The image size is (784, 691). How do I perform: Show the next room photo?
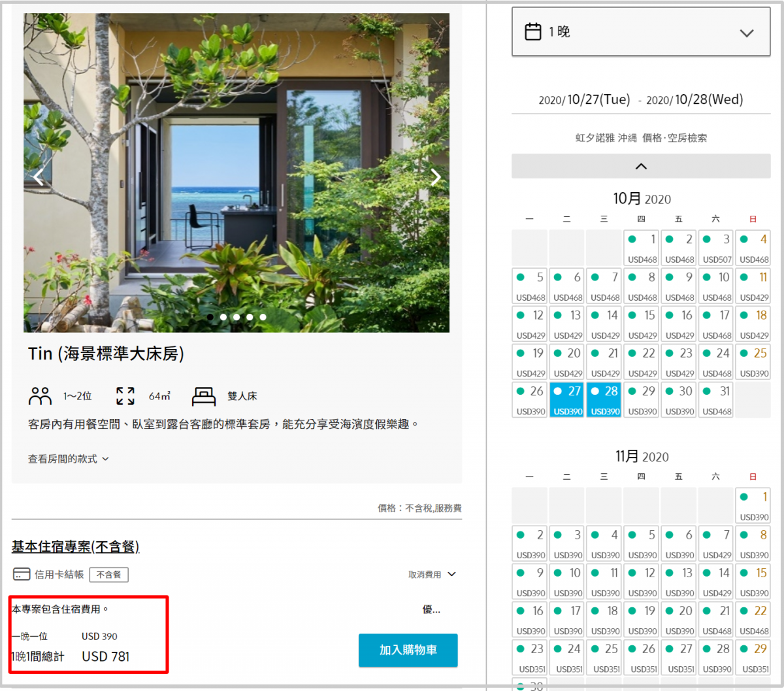coord(436,177)
